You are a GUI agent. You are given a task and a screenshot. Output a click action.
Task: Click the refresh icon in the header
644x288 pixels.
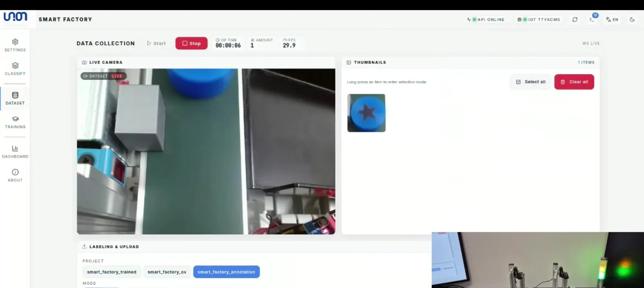pyautogui.click(x=575, y=20)
